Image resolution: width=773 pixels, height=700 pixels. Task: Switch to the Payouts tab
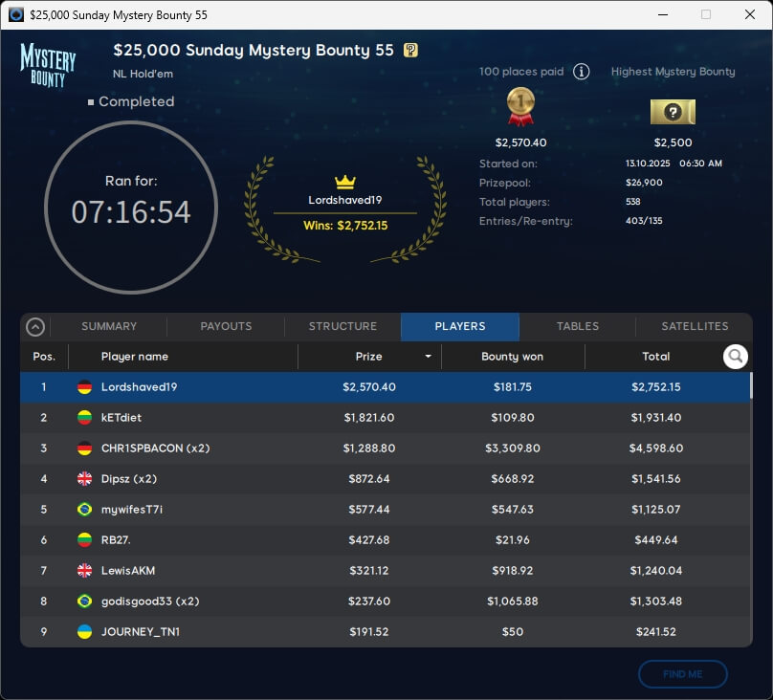click(x=226, y=326)
